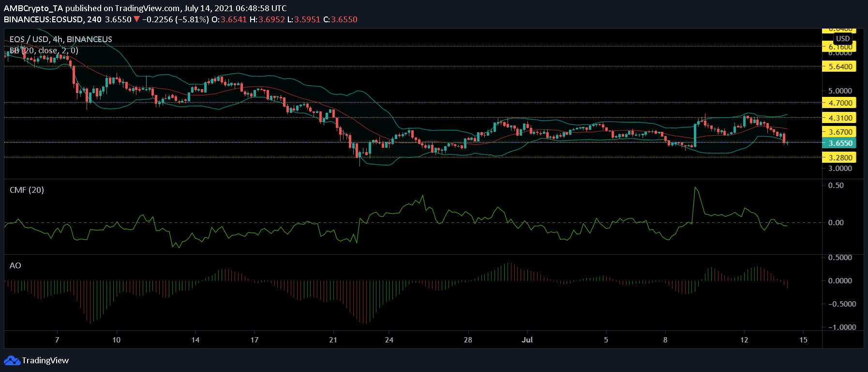Select the 4.7000 yellow price level label
Screen dimensions: 868x372
pyautogui.click(x=839, y=103)
